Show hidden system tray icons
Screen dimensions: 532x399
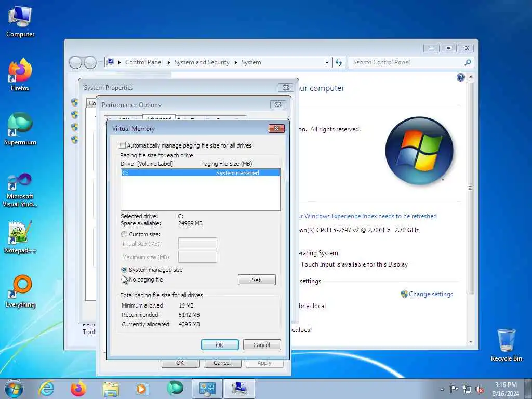coord(442,389)
